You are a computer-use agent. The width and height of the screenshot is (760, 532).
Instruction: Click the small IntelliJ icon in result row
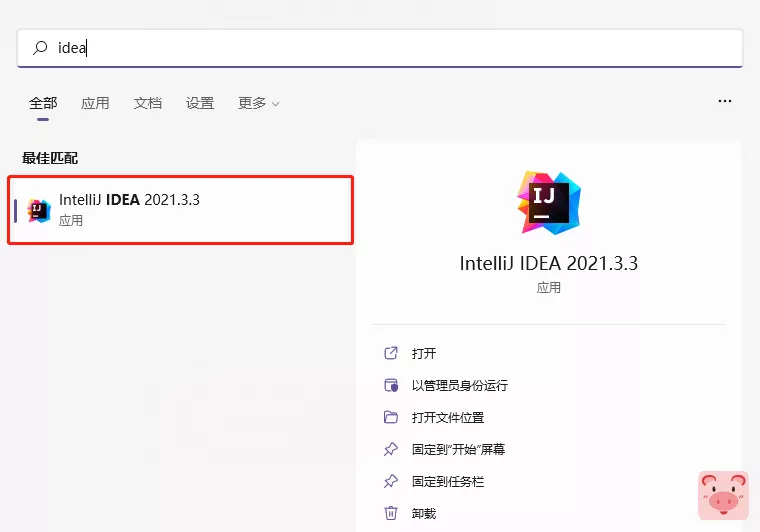pos(39,211)
